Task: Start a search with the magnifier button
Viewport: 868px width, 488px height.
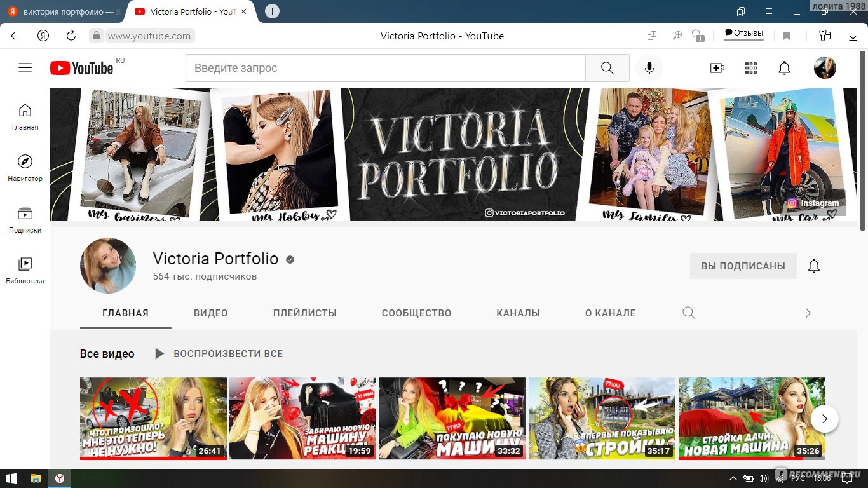Action: click(x=607, y=68)
